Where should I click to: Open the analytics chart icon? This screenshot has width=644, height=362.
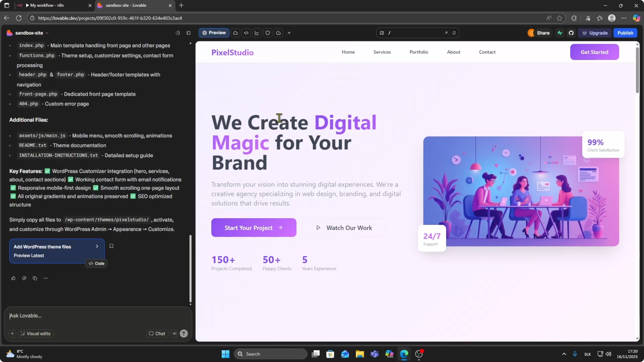click(257, 33)
